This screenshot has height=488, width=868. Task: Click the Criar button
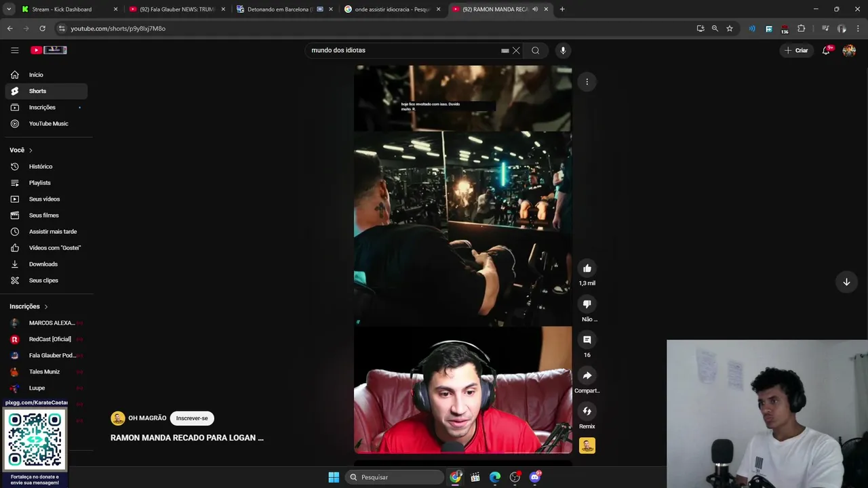(797, 50)
